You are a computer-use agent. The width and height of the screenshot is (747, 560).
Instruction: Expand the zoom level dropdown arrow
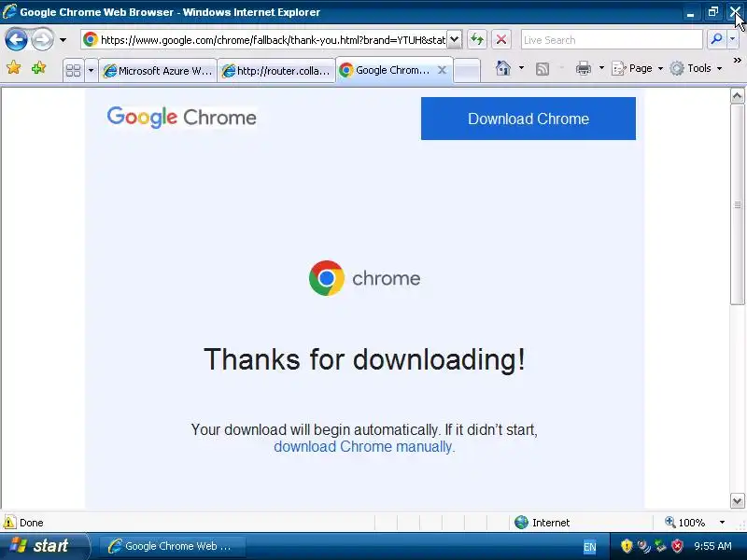tap(722, 523)
